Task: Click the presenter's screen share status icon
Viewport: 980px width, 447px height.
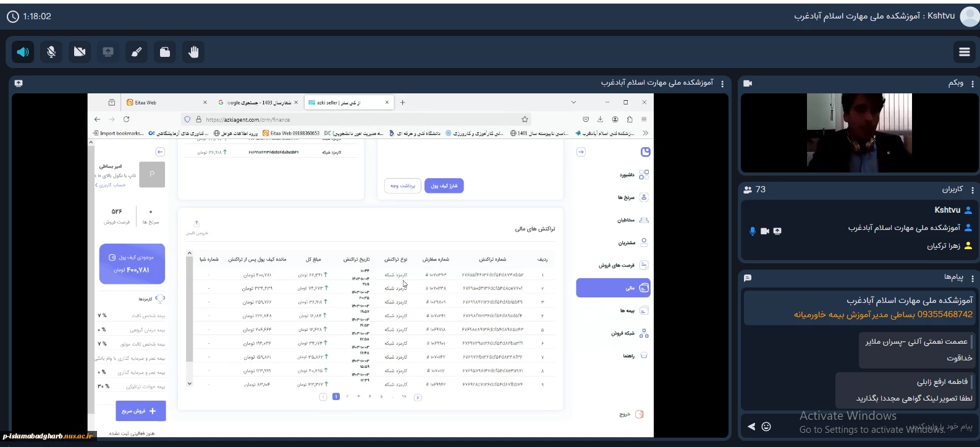Action: click(777, 231)
